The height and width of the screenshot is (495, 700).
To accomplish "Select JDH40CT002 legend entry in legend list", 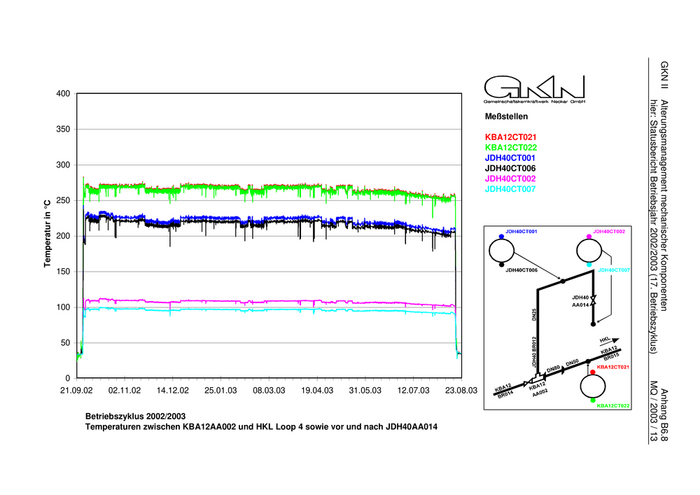I will (x=511, y=179).
